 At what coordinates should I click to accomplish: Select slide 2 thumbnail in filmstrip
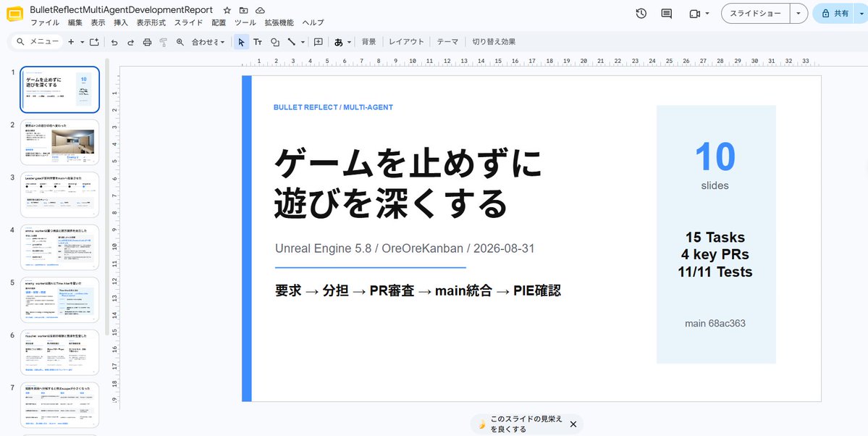(60, 143)
